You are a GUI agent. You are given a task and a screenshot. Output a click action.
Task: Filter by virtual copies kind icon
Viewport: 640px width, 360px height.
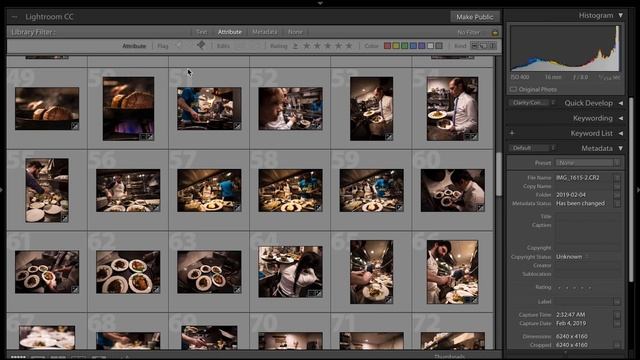point(484,46)
